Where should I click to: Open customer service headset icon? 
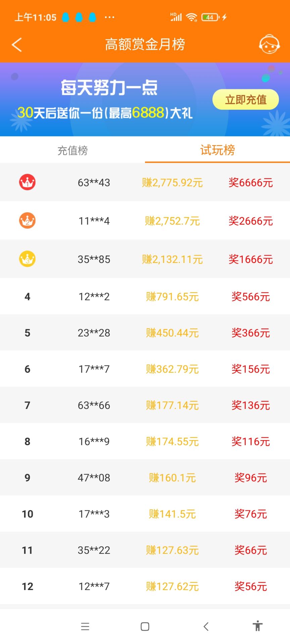(269, 44)
